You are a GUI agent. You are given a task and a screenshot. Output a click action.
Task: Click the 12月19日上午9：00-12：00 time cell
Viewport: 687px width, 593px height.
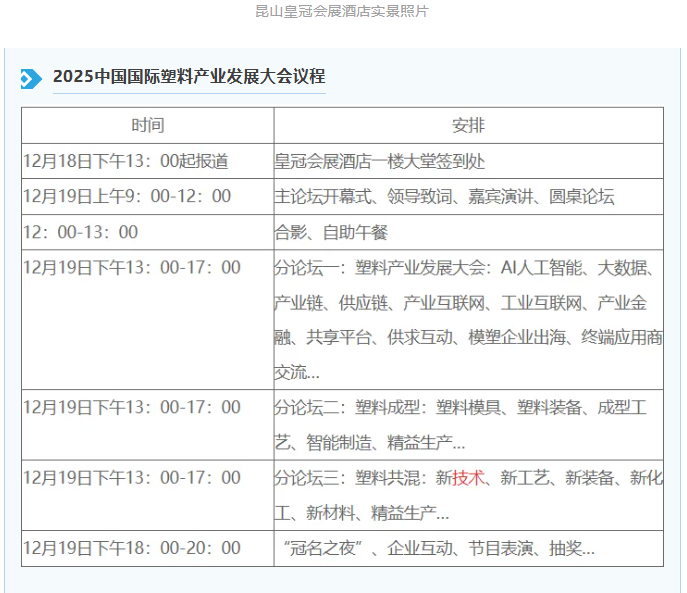[127, 196]
